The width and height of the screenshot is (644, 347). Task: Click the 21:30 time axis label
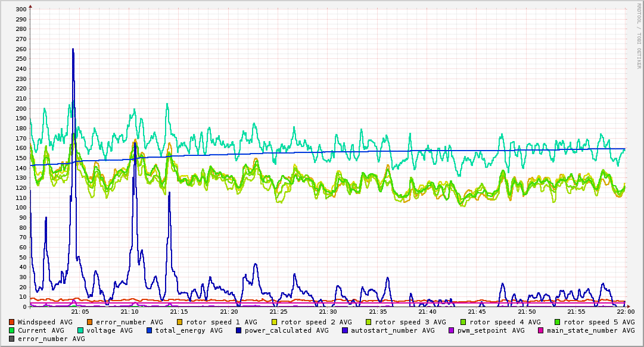[328, 312]
